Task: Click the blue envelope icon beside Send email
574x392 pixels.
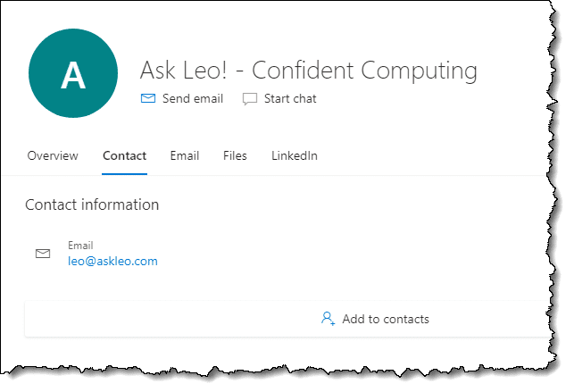Action: (148, 98)
